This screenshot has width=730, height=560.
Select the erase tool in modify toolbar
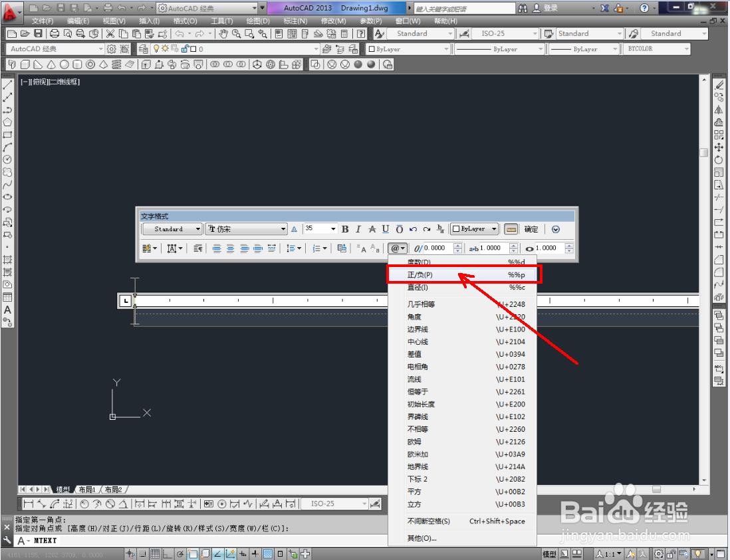(x=719, y=85)
